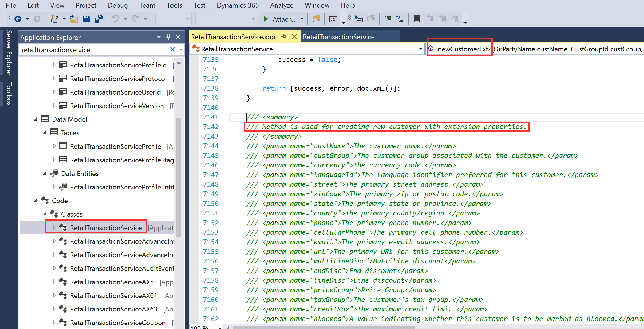
Task: Click the Save All icon
Action: coord(99,19)
